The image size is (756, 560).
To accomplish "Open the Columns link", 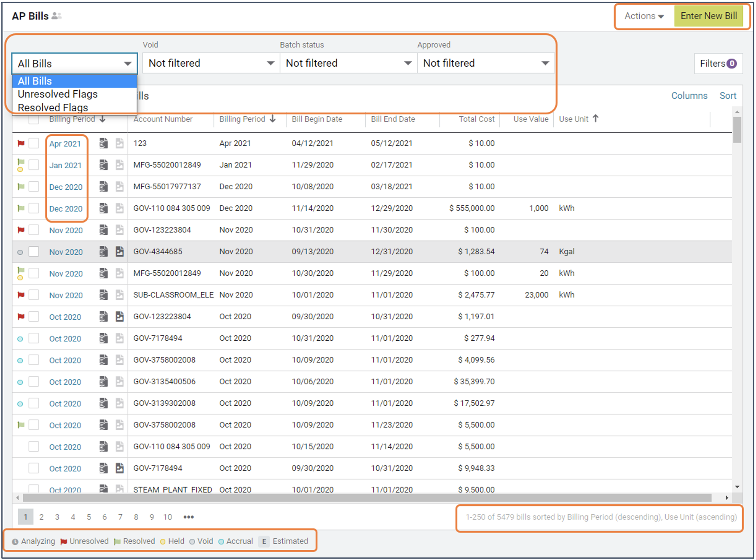I will pos(689,96).
